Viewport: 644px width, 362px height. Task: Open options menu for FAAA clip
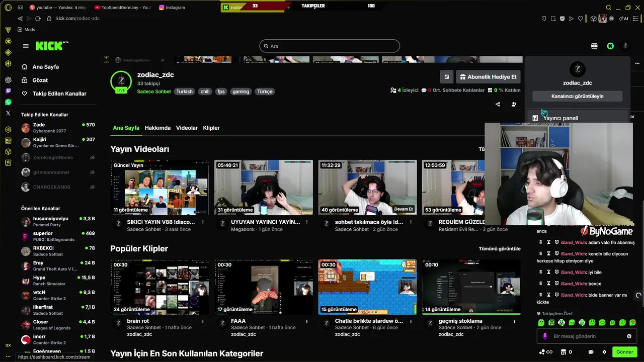click(307, 321)
